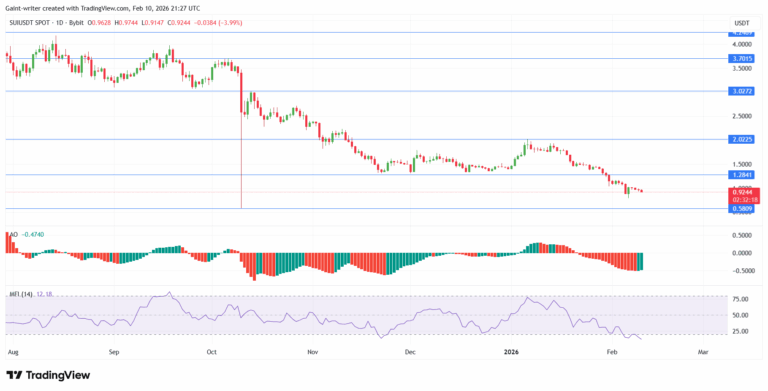Click the TradingView logo at bottom left

(48, 375)
